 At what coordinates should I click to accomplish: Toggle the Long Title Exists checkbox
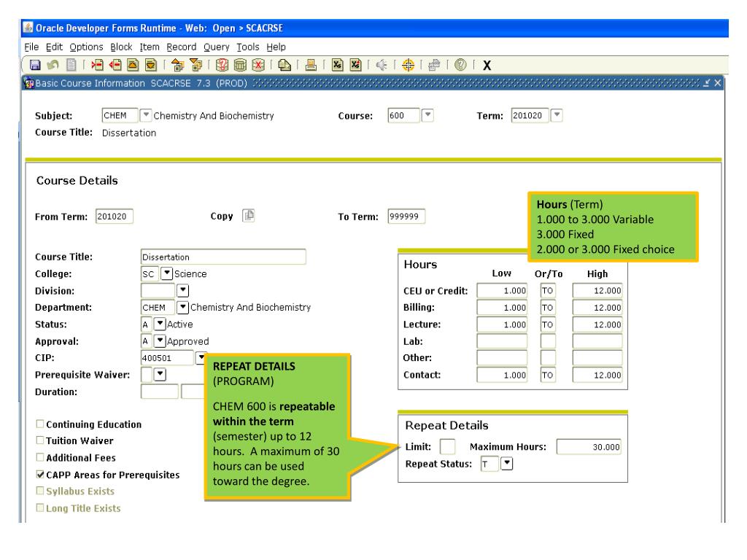point(40,507)
